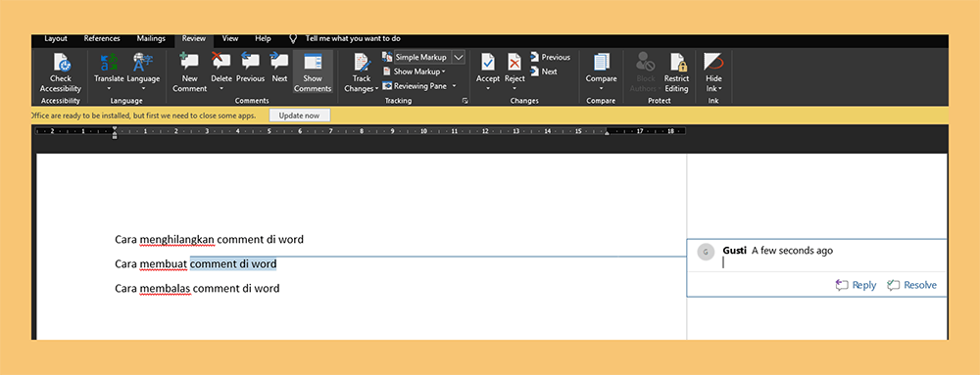Open Show Markup menu

click(414, 71)
